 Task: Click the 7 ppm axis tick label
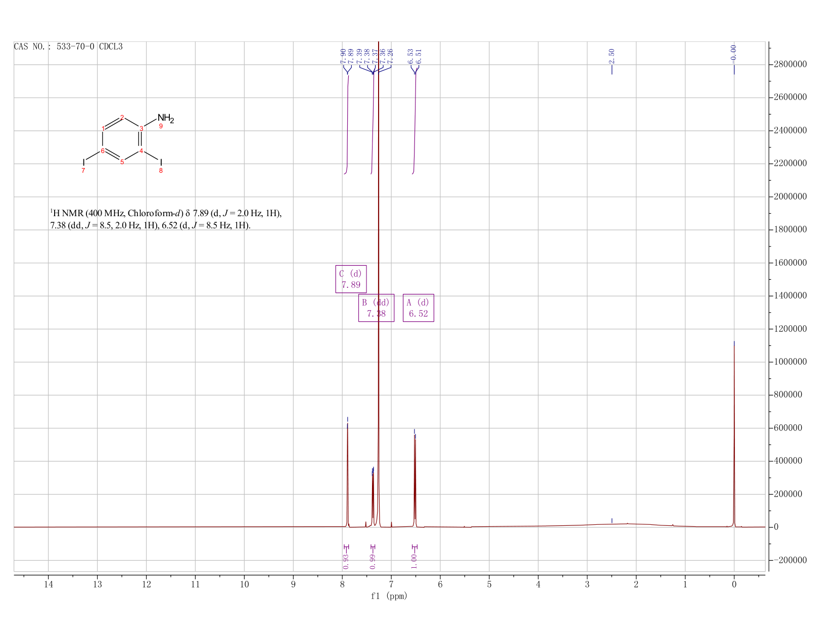click(x=391, y=584)
